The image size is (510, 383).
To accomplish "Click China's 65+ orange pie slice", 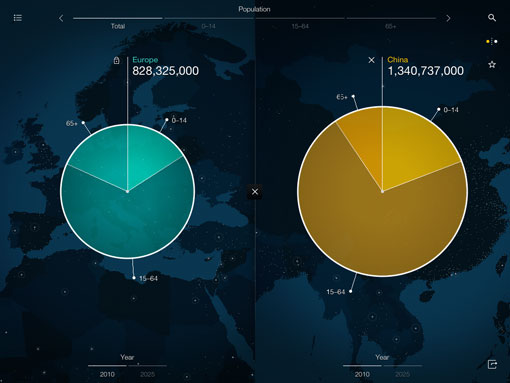I will (x=365, y=140).
